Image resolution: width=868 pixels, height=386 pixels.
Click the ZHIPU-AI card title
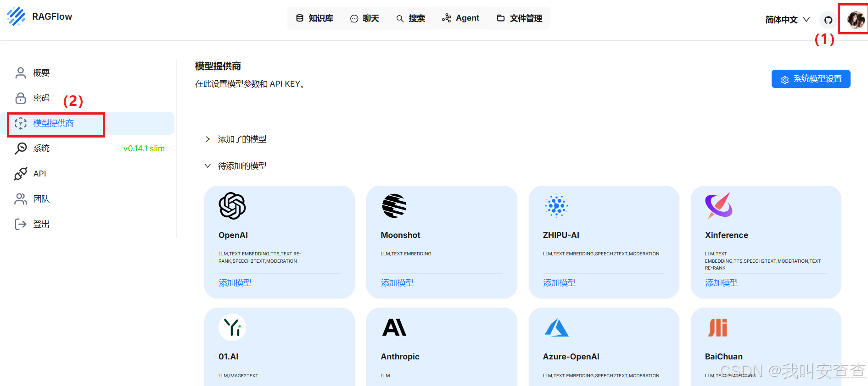[561, 235]
